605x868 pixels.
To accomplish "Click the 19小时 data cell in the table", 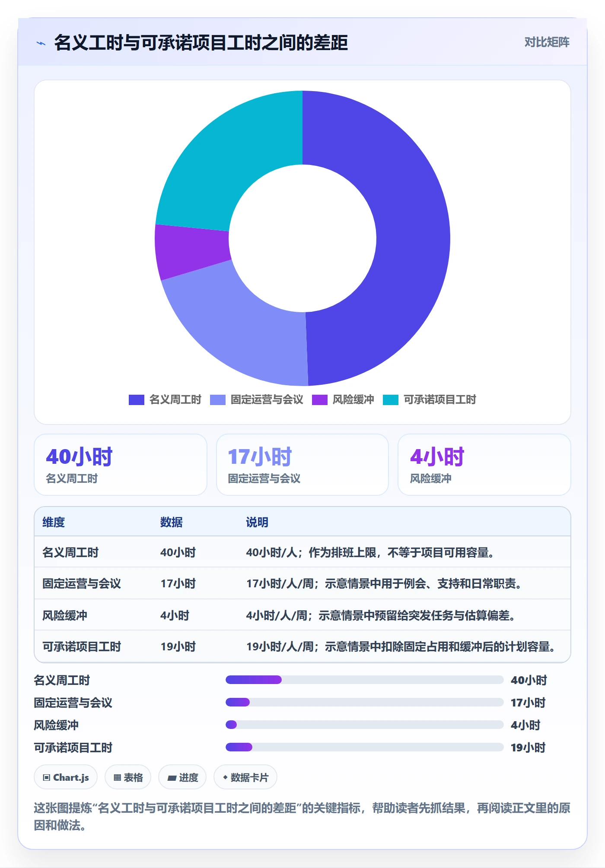I will pyautogui.click(x=178, y=646).
